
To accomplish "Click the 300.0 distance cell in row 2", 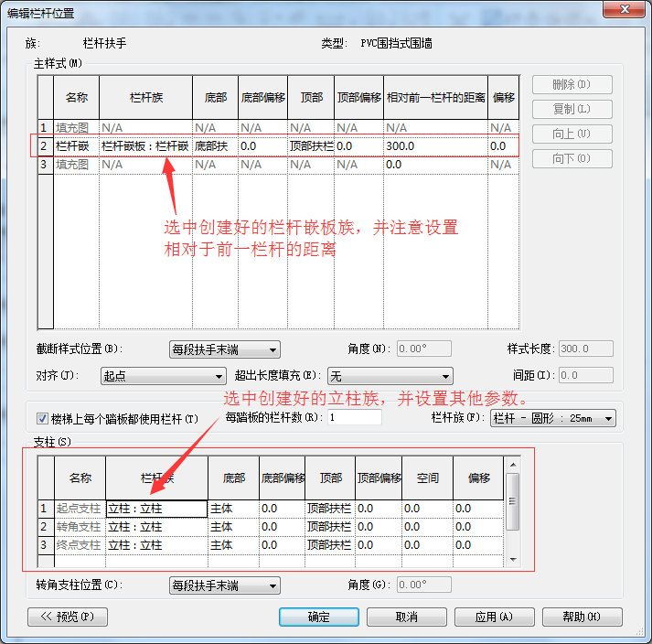I will tap(434, 146).
